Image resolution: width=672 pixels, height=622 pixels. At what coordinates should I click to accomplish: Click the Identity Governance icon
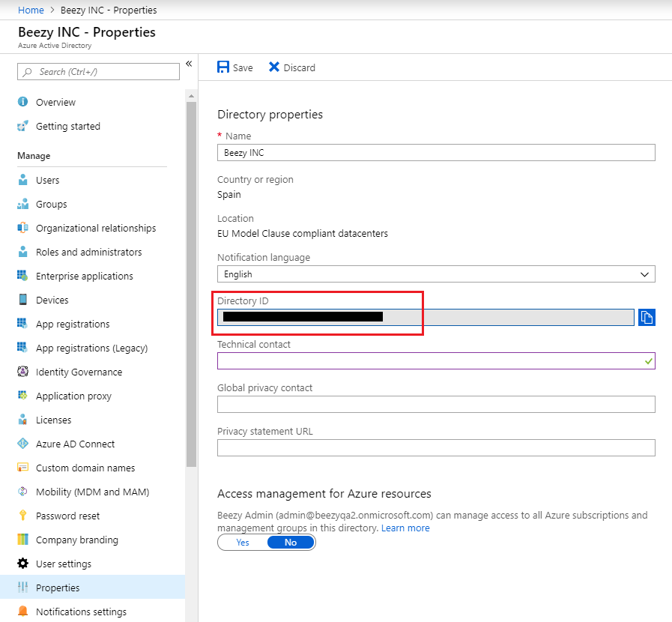22,372
